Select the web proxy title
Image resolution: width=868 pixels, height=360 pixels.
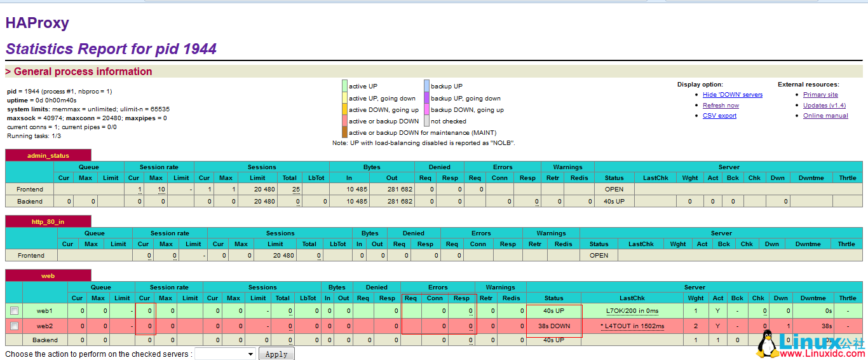(48, 275)
